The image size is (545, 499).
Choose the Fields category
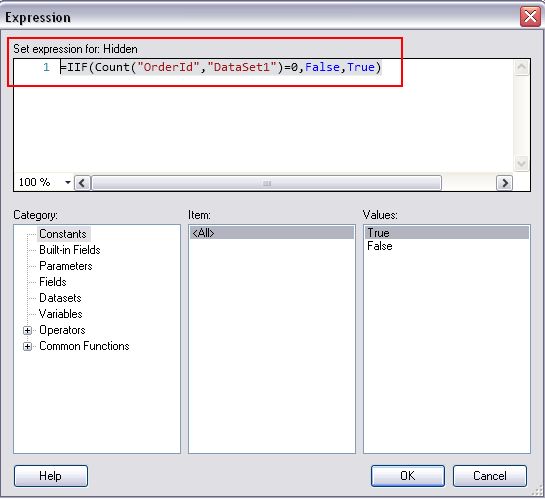(52, 282)
